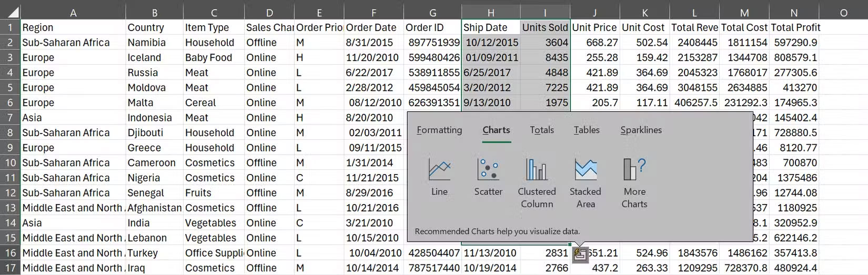Open More Charts options
868x275 pixels.
click(634, 182)
